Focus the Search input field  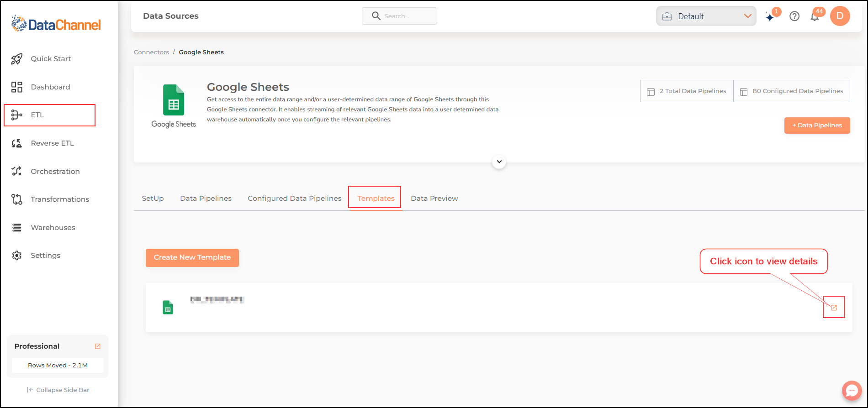click(399, 16)
